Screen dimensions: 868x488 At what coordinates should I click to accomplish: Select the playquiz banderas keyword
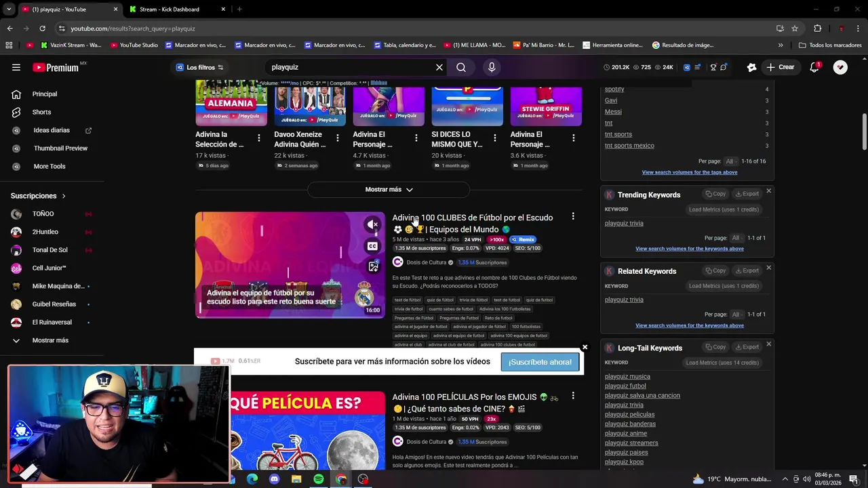click(630, 424)
